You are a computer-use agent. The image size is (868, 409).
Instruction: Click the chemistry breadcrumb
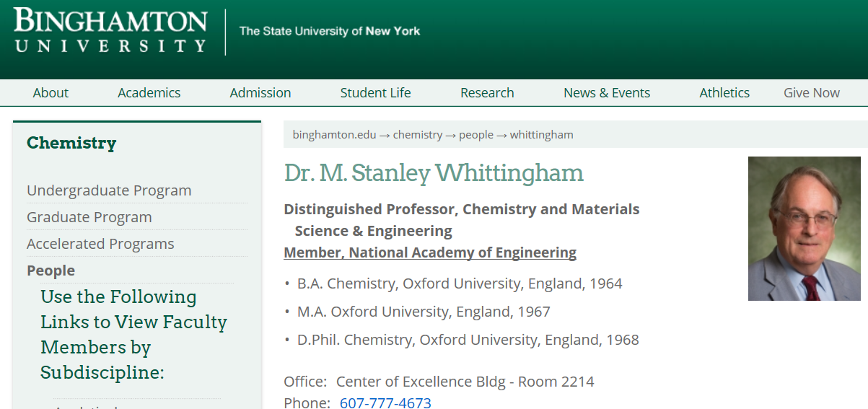[x=418, y=135]
